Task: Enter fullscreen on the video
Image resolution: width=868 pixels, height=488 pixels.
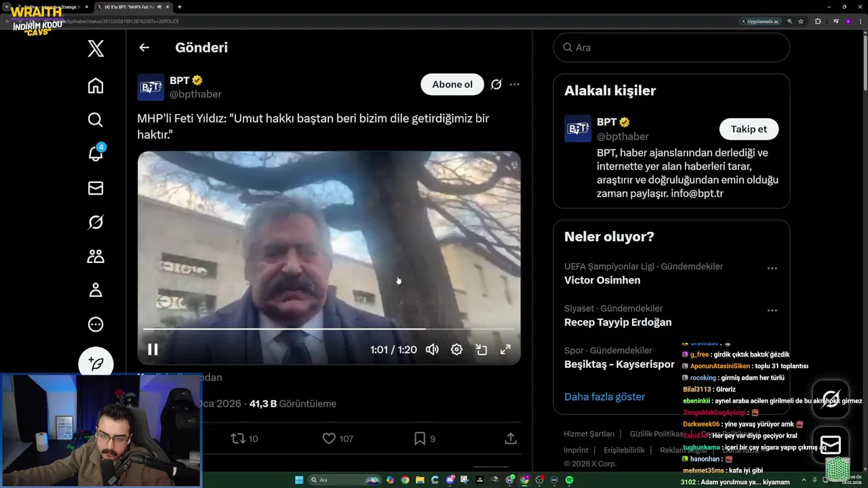Action: (x=505, y=350)
